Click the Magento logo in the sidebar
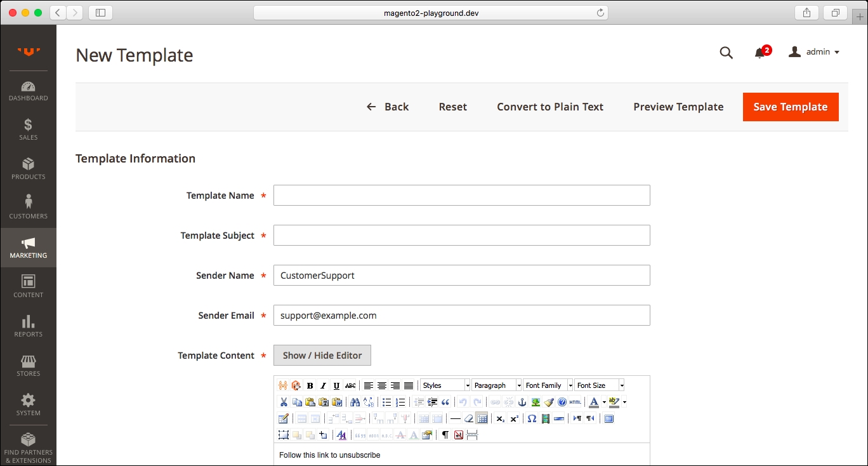 (29, 52)
